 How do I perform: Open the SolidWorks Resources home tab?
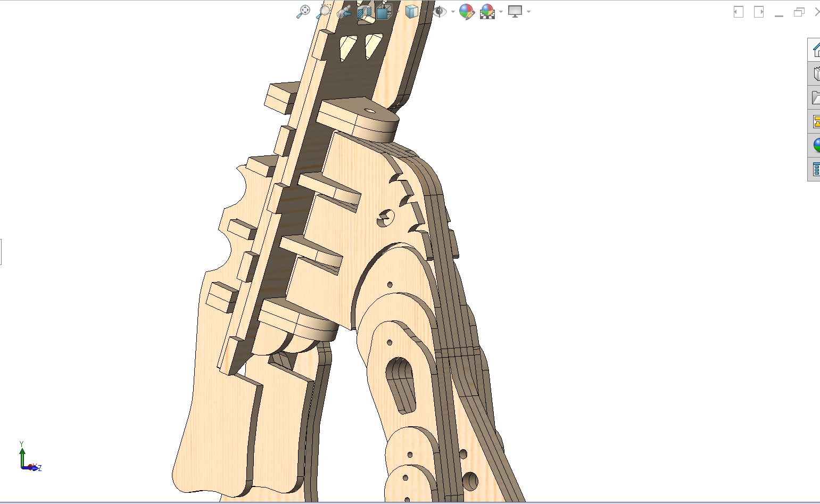815,50
